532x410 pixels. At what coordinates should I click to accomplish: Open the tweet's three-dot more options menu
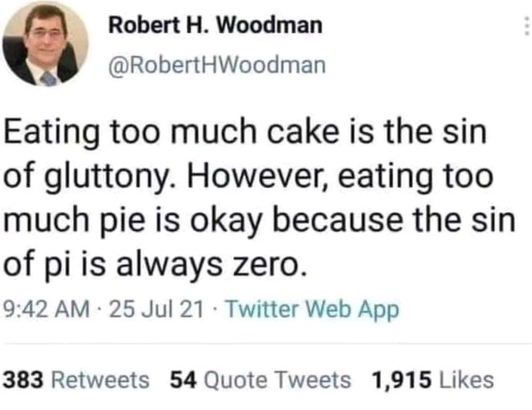(x=525, y=26)
